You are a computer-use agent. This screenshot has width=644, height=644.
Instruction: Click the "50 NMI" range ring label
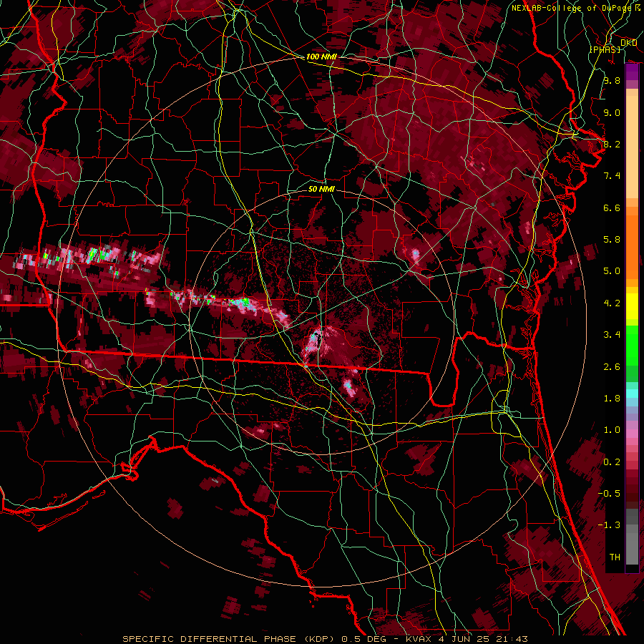click(321, 189)
